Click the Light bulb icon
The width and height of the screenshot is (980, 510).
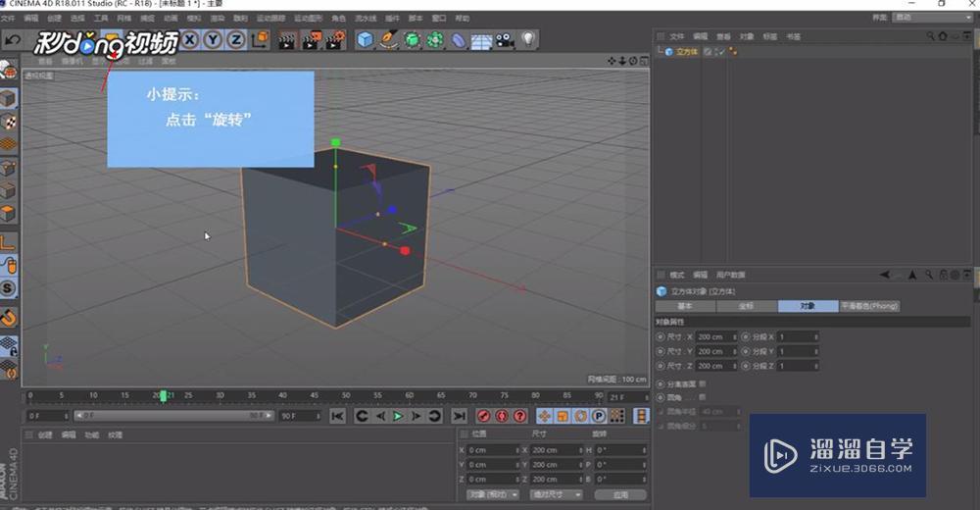point(529,40)
